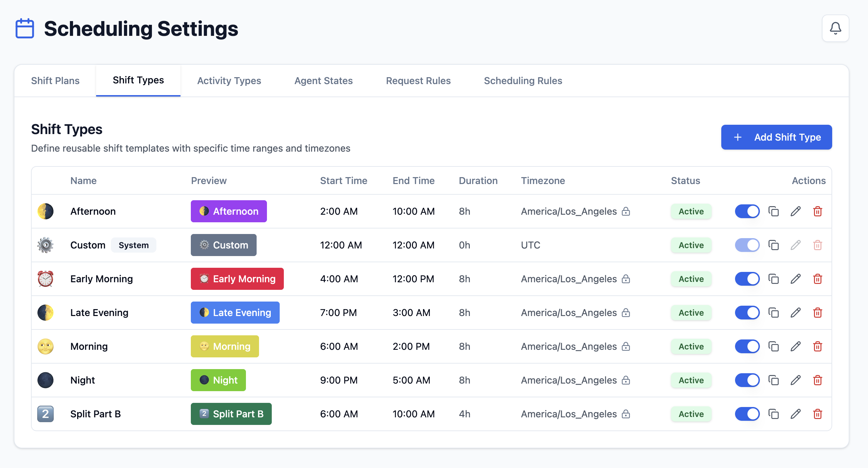Delete the Late Evening shift
Screen dimensions: 868x468
[818, 313]
